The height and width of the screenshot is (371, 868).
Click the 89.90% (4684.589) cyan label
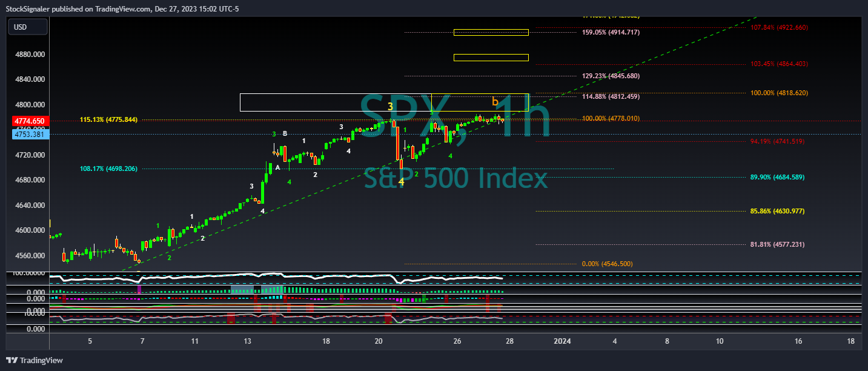coord(777,178)
